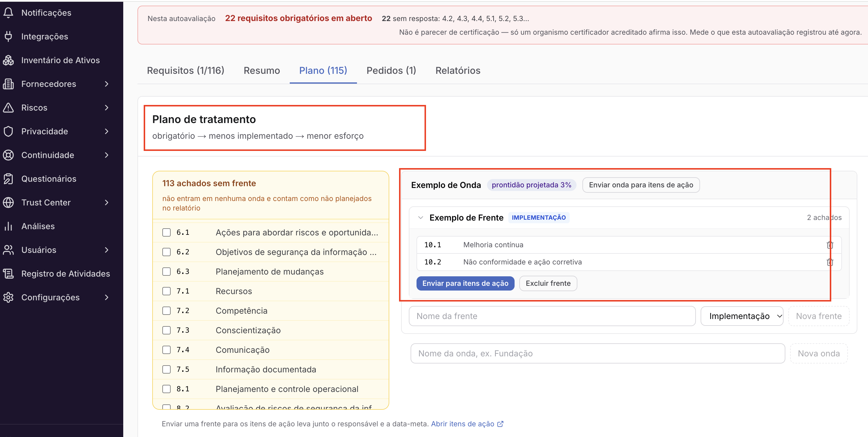Viewport: 868px width, 437px height.
Task: Delete finding 10.2 Não conformidade with trash icon
Action: tap(830, 262)
